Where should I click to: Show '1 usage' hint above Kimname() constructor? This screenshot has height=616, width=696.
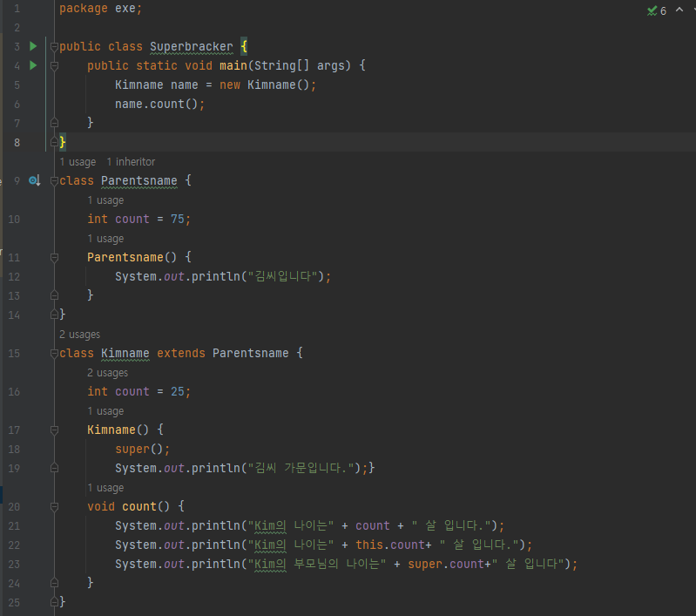[105, 411]
